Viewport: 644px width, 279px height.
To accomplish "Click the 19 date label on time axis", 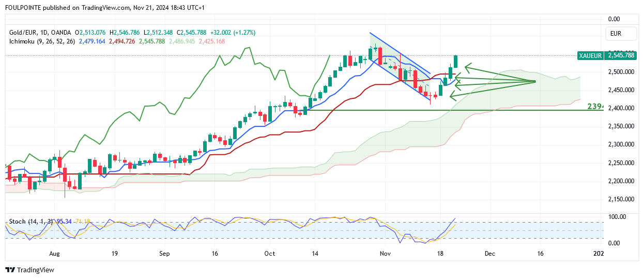I will (x=114, y=254).
